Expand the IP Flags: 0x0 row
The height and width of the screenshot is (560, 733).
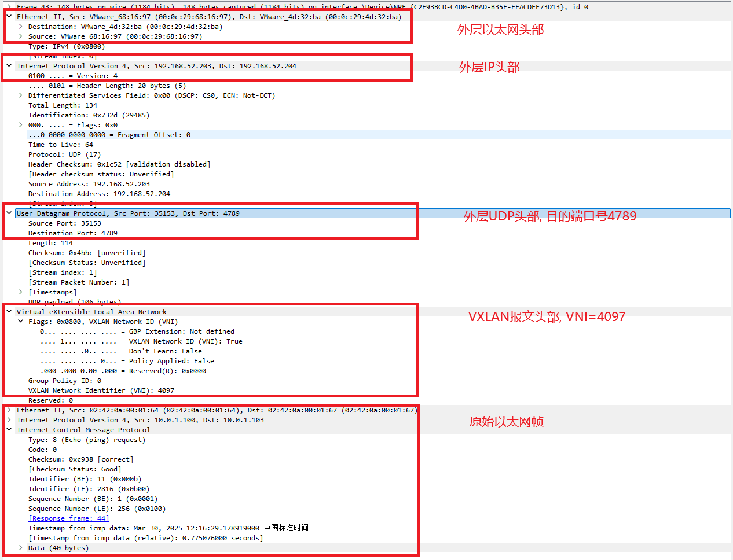[21, 125]
